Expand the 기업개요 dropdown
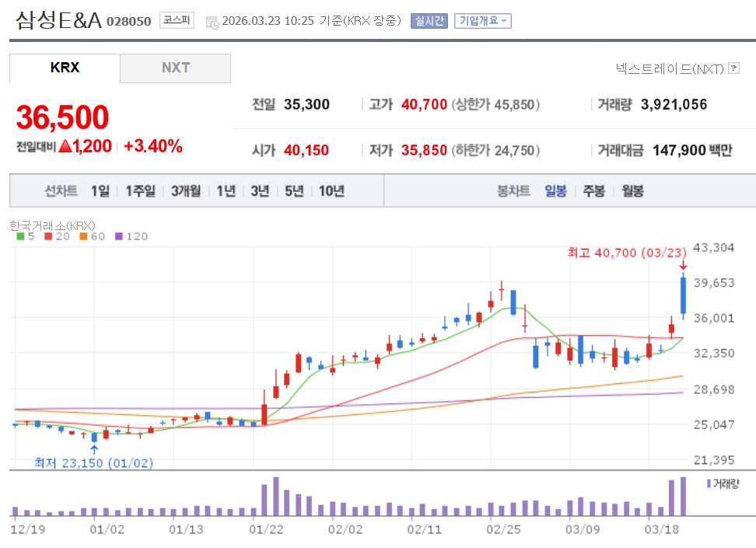 point(482,21)
